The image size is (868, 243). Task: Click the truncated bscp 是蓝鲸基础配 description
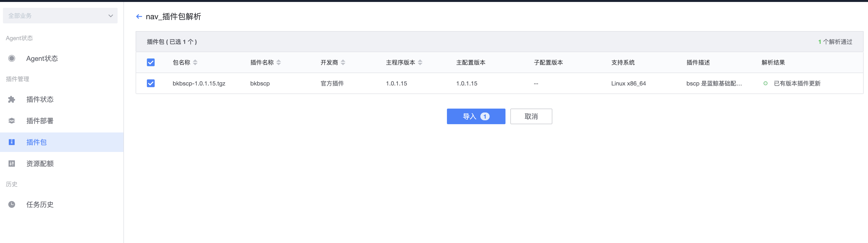click(714, 83)
